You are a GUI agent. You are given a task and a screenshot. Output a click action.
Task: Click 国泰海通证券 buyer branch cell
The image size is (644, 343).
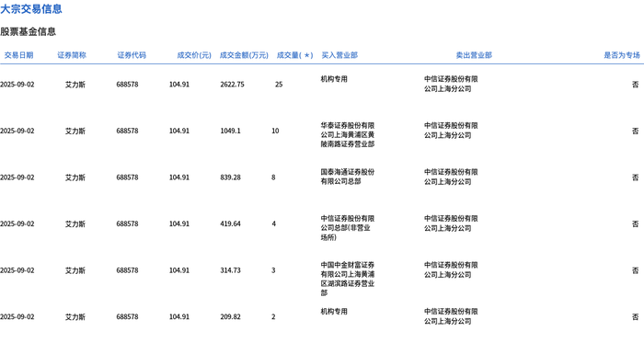[x=348, y=177]
